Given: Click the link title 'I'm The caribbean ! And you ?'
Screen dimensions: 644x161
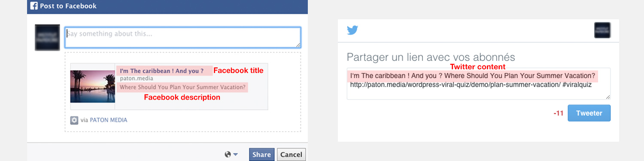Looking at the screenshot, I should (161, 70).
